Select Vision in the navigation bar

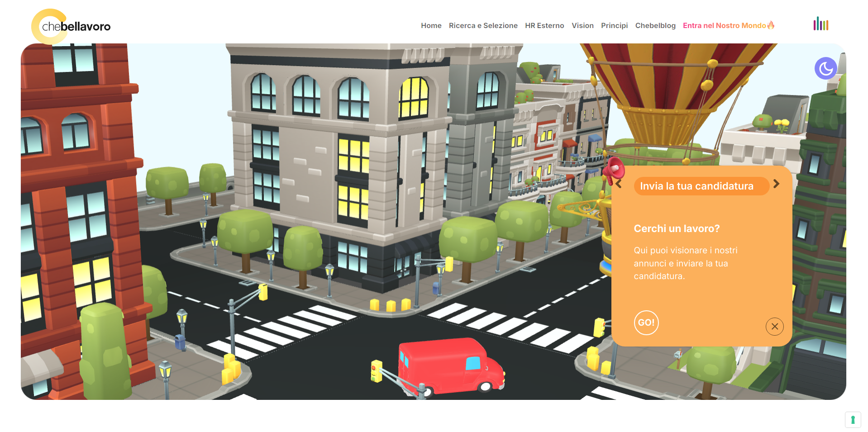click(582, 26)
